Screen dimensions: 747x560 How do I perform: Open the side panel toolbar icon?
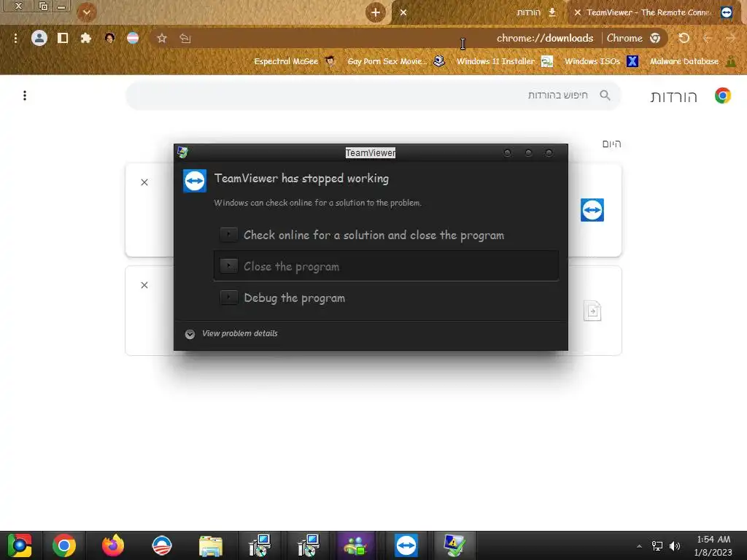point(63,38)
